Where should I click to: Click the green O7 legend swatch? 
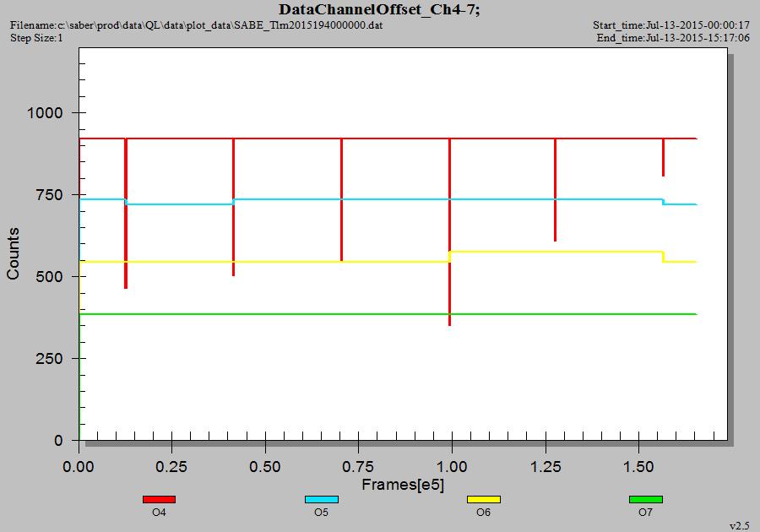(646, 500)
